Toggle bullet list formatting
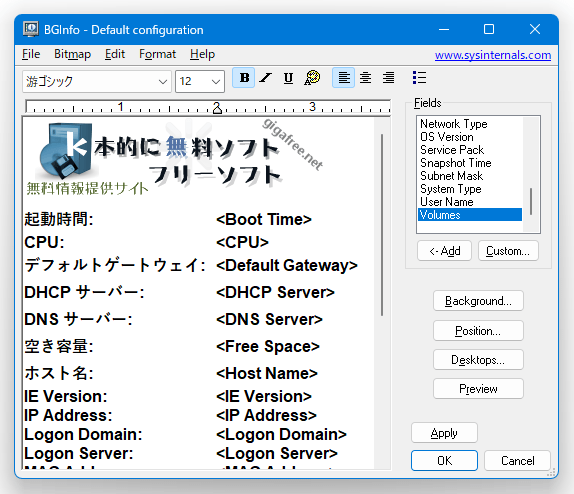 click(x=419, y=78)
